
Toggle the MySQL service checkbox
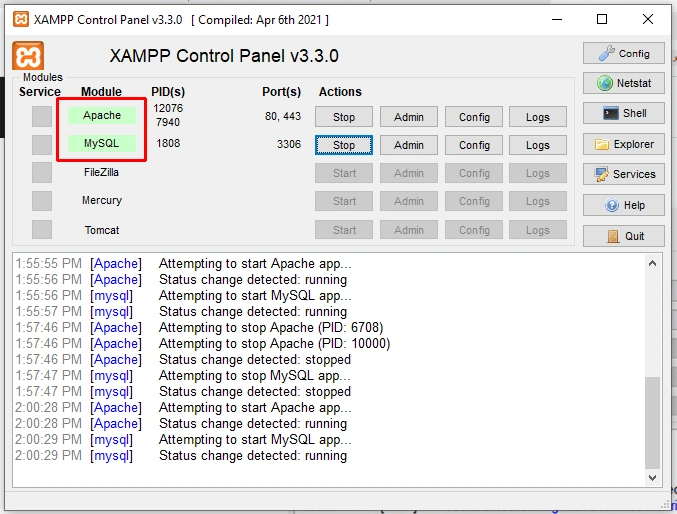[x=42, y=145]
